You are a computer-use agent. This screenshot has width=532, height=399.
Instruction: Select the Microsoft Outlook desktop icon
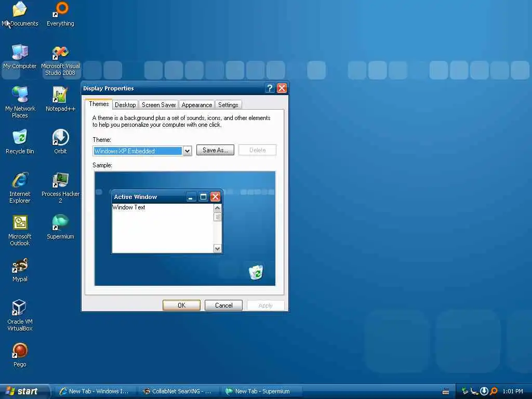[20, 230]
